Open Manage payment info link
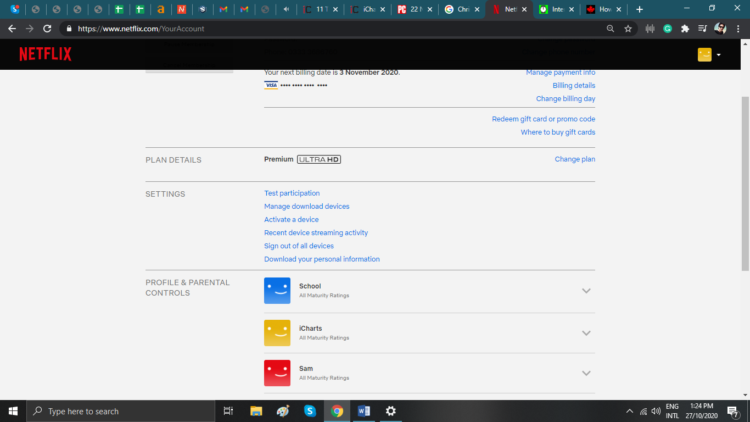Image resolution: width=750 pixels, height=422 pixels. [x=561, y=72]
